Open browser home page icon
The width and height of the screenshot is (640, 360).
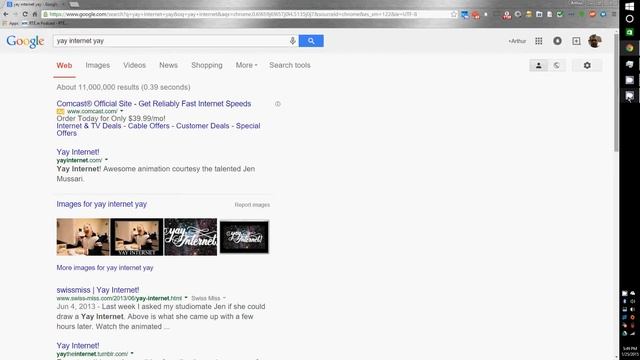(35, 14)
